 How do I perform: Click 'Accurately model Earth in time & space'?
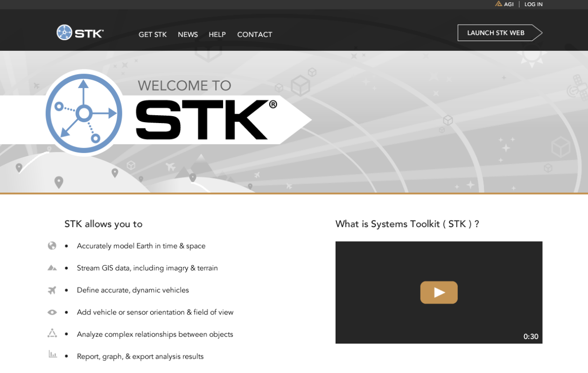[141, 246]
